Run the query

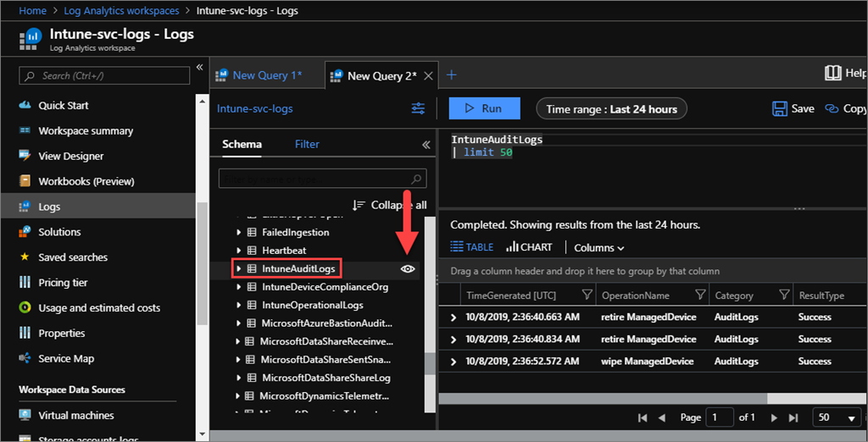coord(484,108)
